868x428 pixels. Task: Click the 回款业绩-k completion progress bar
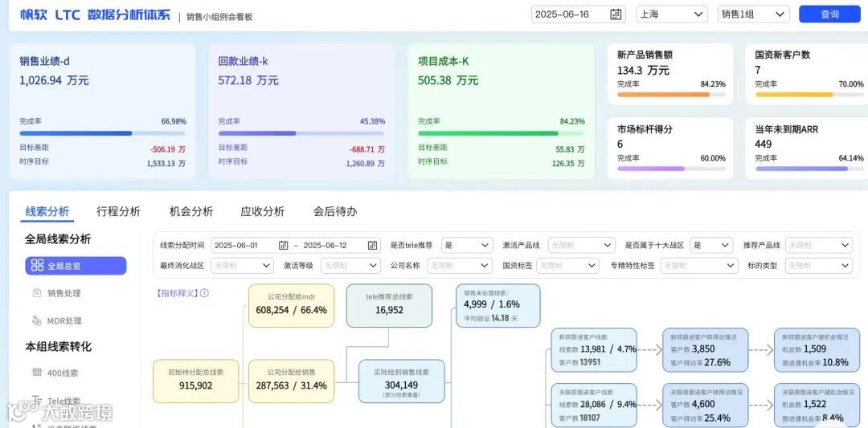301,133
